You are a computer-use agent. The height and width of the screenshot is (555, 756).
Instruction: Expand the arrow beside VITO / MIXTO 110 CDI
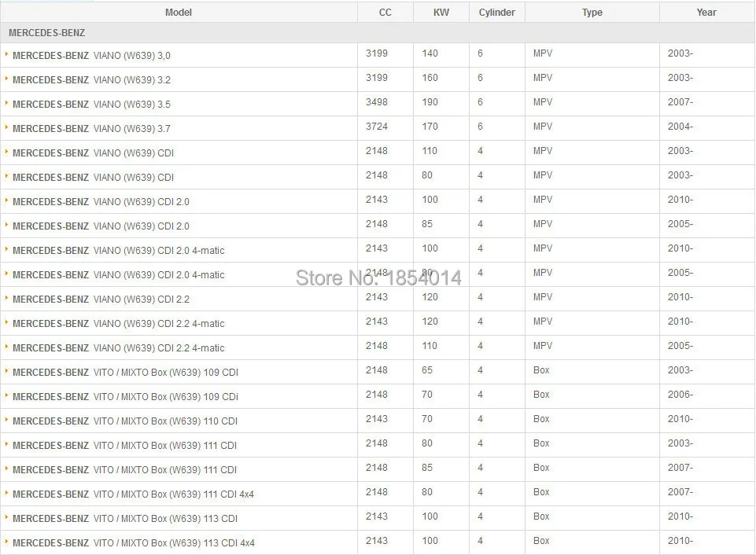tap(6, 420)
